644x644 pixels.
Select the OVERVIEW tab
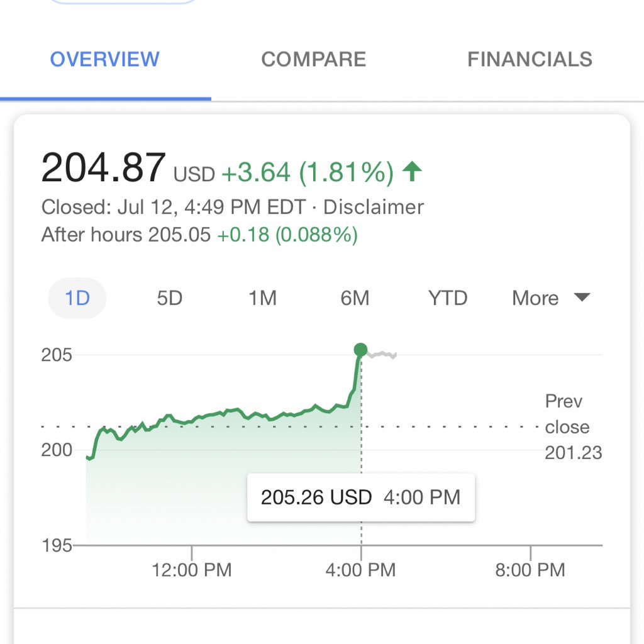point(105,60)
